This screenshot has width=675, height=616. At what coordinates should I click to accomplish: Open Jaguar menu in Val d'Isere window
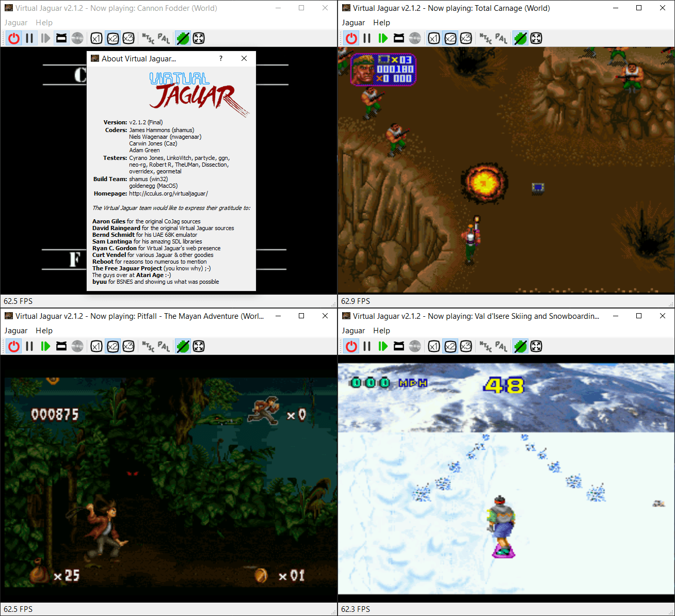353,331
